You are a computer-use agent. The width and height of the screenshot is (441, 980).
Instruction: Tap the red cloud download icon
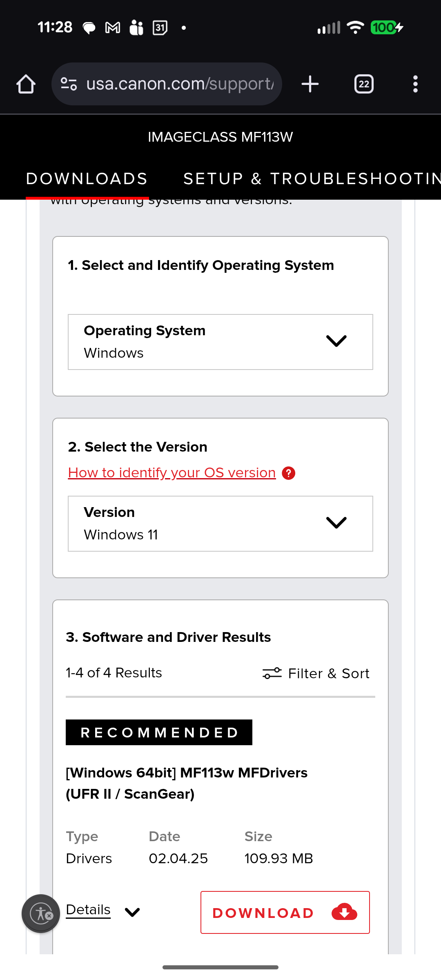(x=344, y=912)
